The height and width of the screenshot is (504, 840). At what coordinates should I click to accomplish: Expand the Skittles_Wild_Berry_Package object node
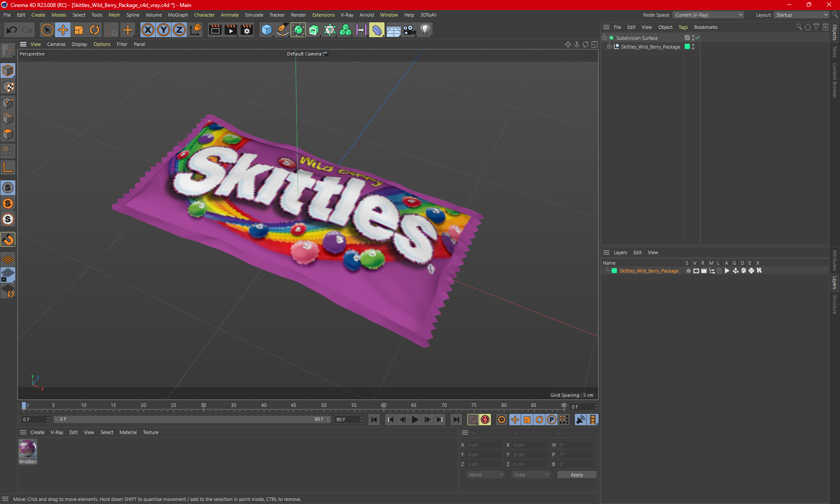[609, 47]
